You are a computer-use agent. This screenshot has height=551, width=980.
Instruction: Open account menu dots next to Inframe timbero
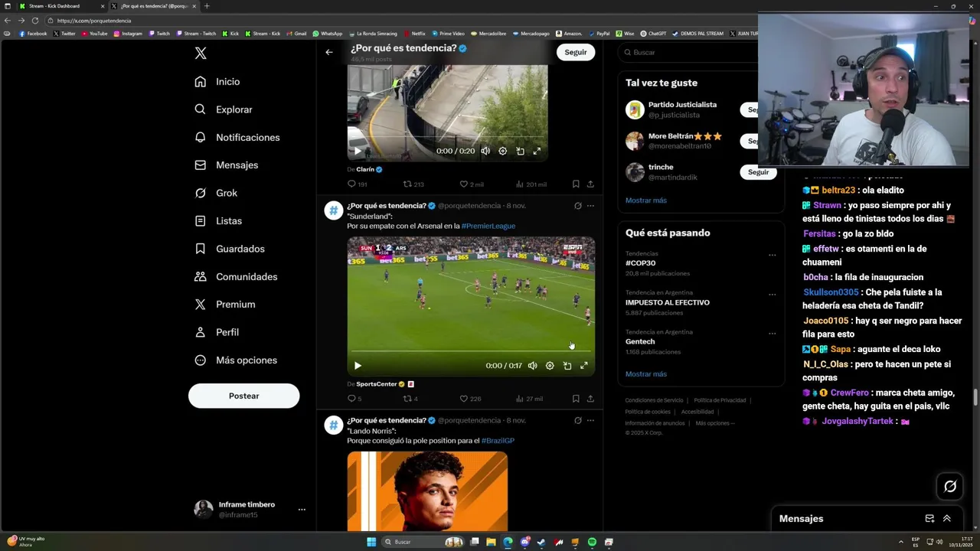pyautogui.click(x=302, y=510)
